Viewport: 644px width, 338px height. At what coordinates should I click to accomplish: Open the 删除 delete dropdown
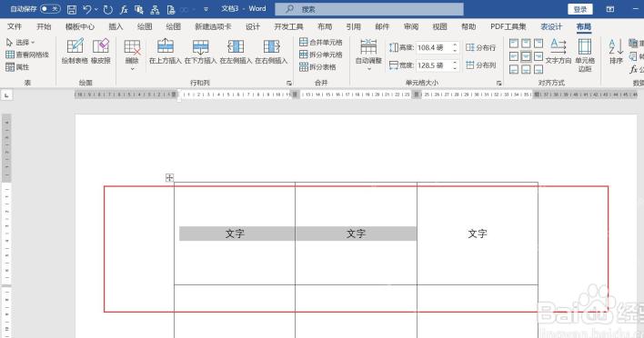click(x=132, y=55)
